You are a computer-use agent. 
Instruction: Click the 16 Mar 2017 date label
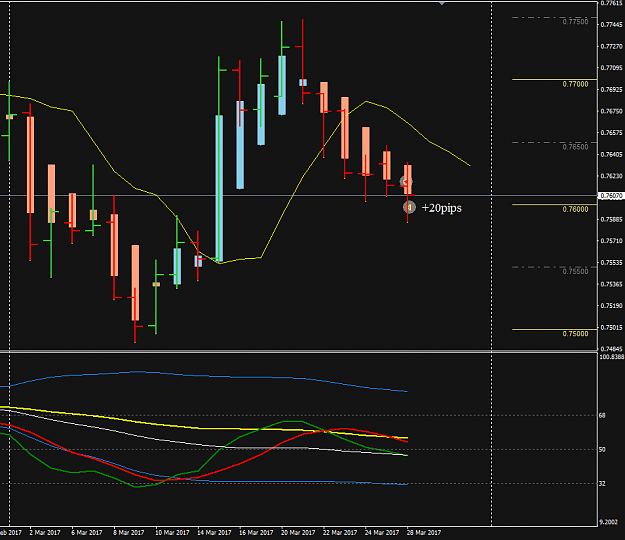coord(256,533)
